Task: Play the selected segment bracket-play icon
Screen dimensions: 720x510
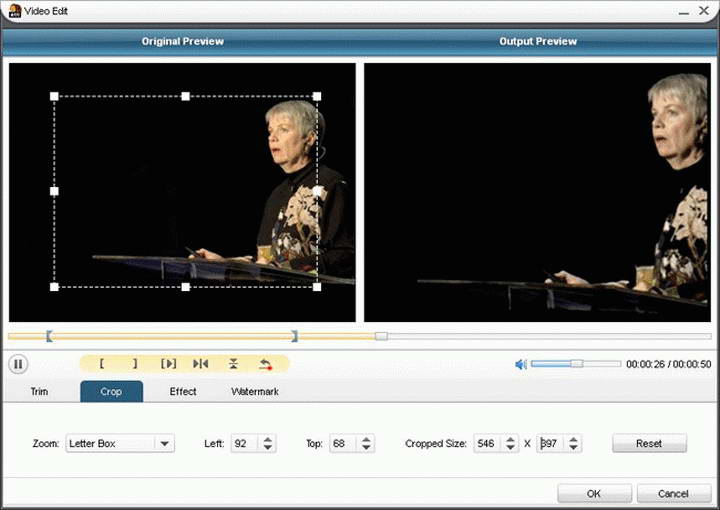Action: [169, 364]
